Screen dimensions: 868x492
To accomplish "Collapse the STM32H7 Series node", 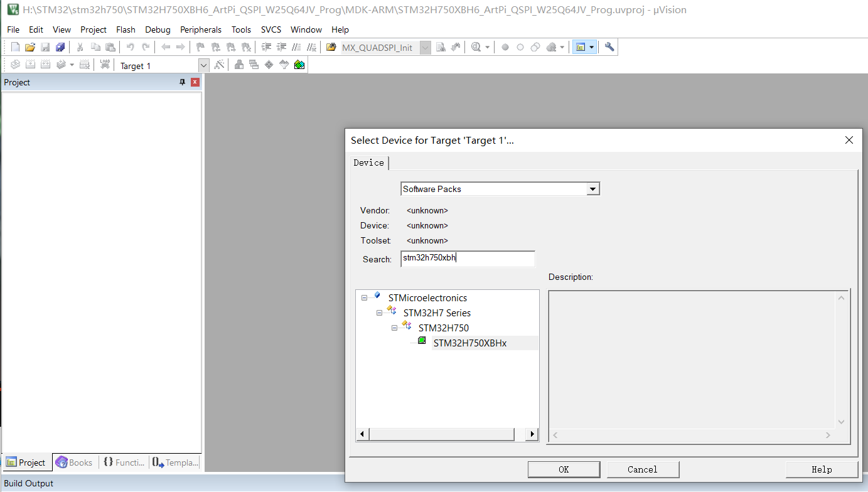I will click(x=379, y=313).
